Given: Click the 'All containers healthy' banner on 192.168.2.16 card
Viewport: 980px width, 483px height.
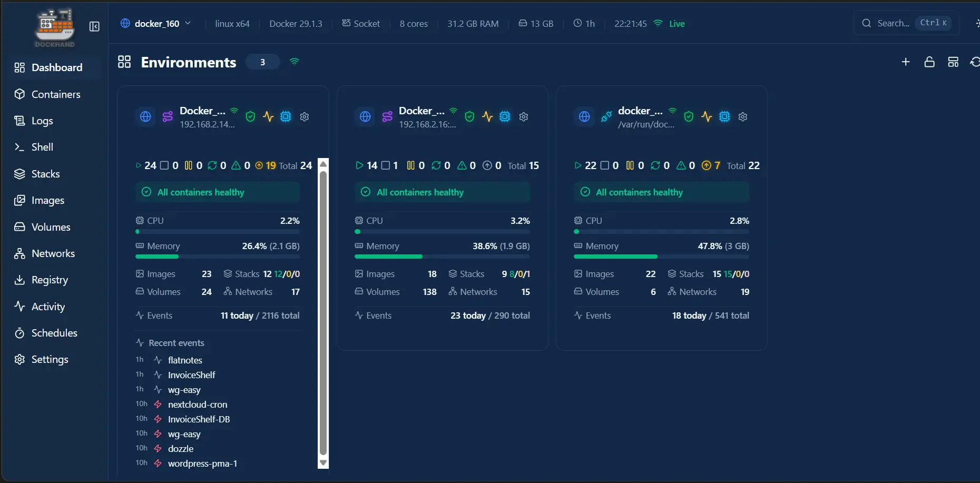Looking at the screenshot, I should [x=442, y=192].
